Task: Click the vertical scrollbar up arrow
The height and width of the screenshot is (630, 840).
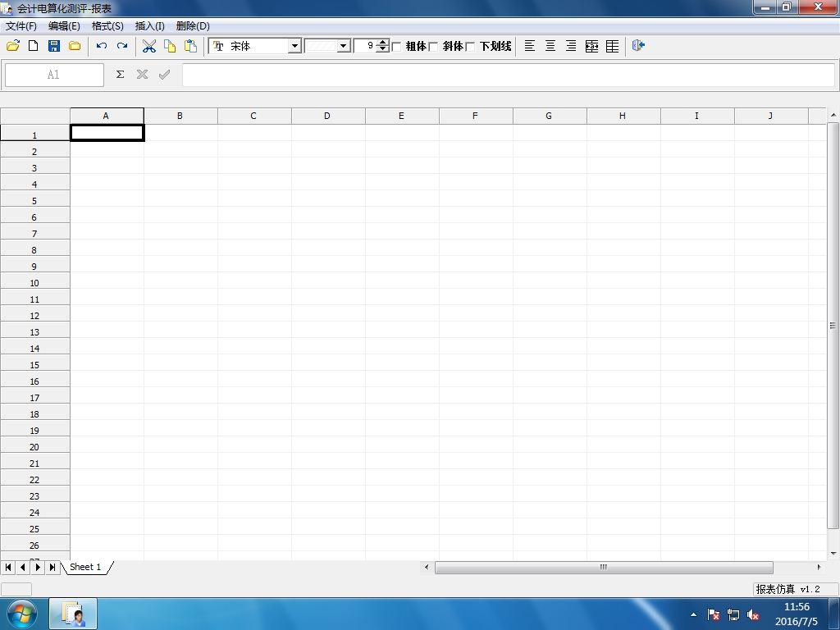Action: pyautogui.click(x=833, y=115)
